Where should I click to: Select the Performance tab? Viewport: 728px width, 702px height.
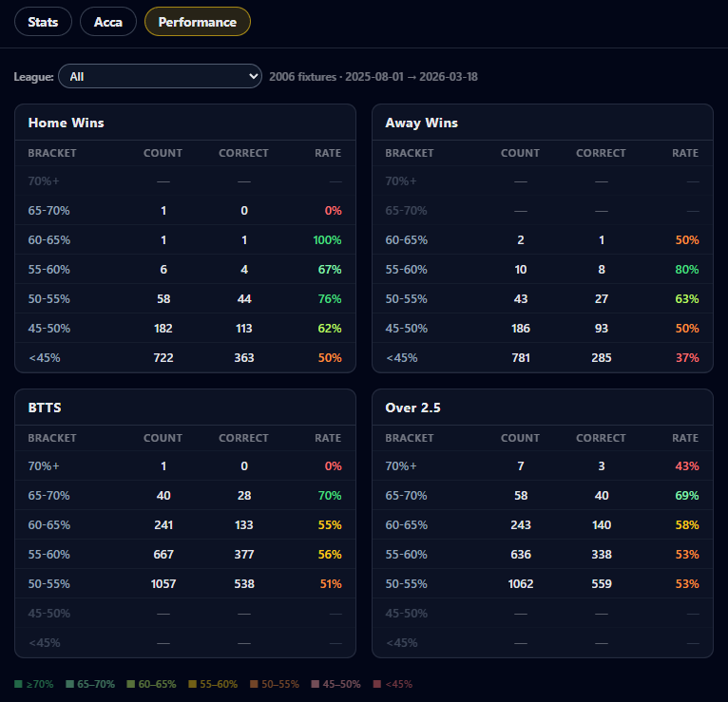pyautogui.click(x=198, y=22)
